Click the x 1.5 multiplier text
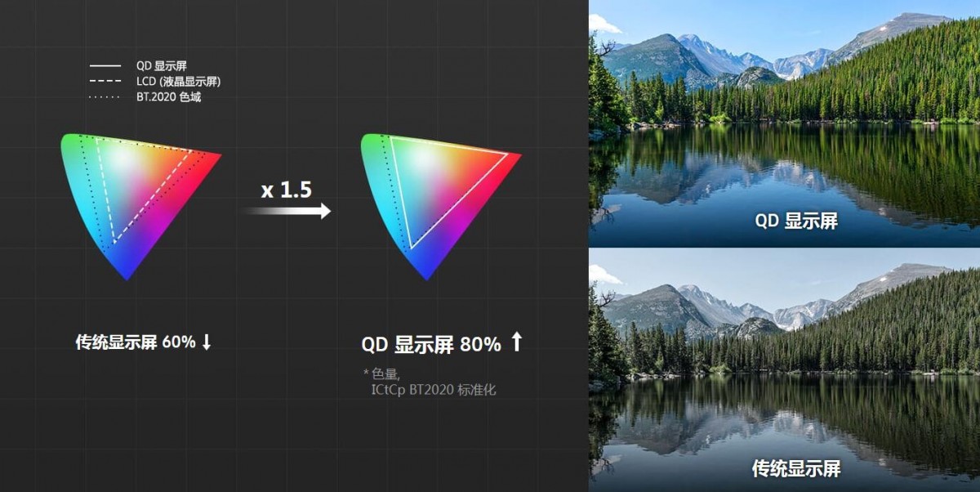Viewport: 980px width, 492px height. pyautogui.click(x=286, y=190)
